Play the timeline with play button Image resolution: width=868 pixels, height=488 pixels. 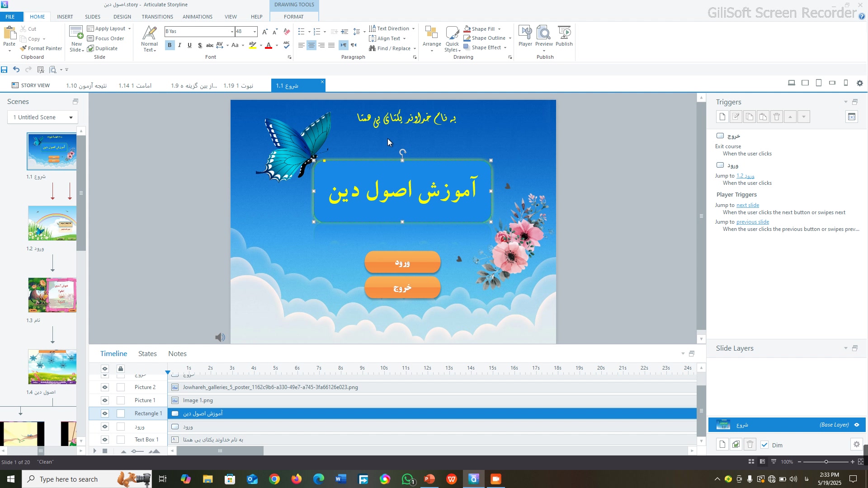[x=94, y=451]
